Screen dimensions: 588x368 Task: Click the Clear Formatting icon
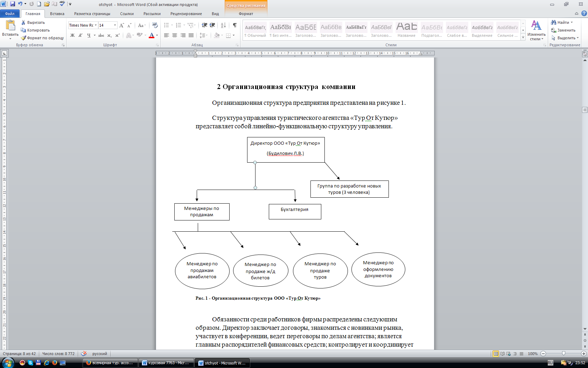(x=155, y=25)
